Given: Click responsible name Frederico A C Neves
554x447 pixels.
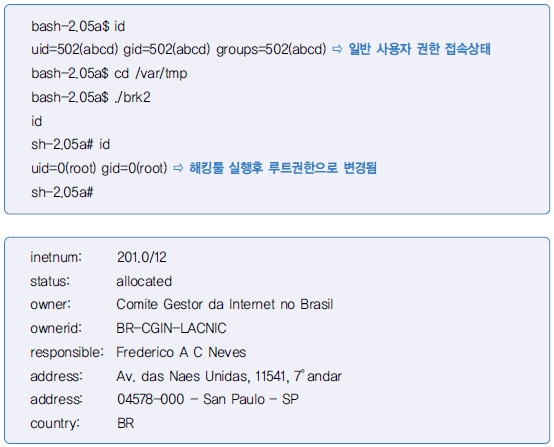Looking at the screenshot, I should (181, 352).
